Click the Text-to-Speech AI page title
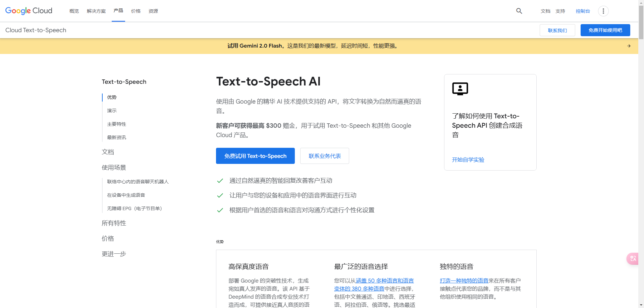The height and width of the screenshot is (308, 644). tap(268, 81)
